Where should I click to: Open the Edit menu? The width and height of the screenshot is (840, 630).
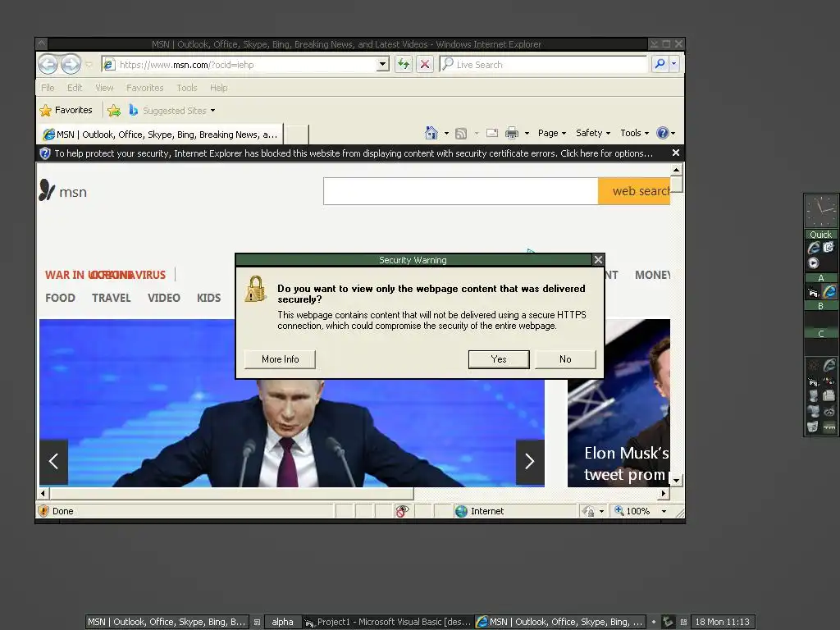(75, 88)
